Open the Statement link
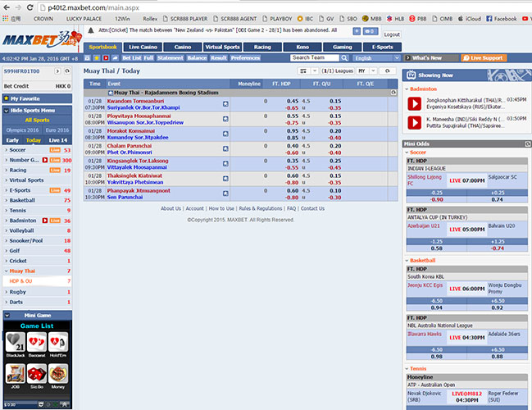This screenshot has height=410, width=532. pos(170,58)
